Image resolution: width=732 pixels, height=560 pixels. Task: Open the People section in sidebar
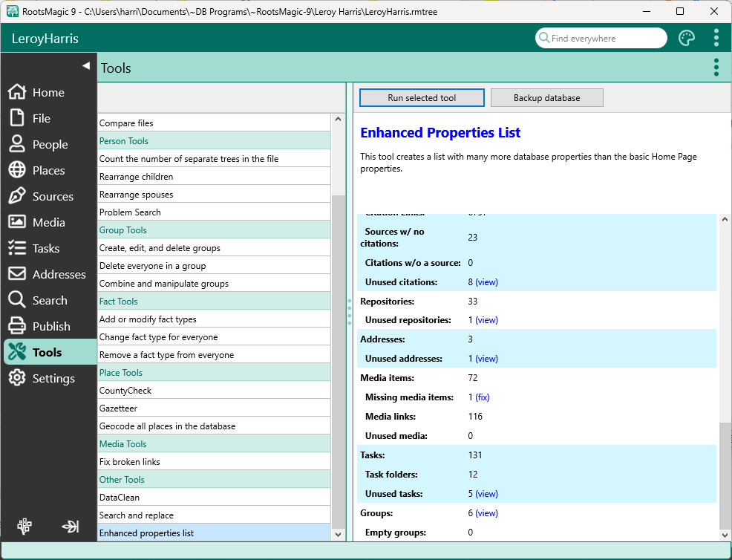tap(50, 145)
